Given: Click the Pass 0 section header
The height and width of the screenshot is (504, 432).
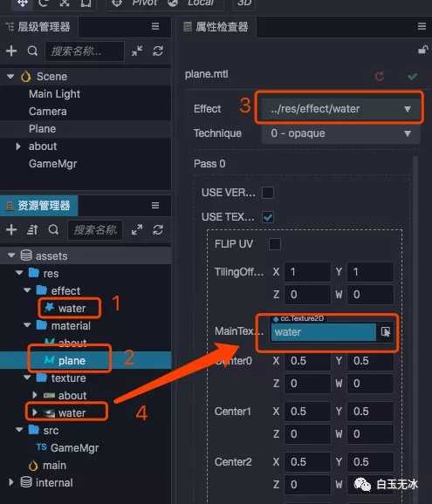Looking at the screenshot, I should (209, 164).
